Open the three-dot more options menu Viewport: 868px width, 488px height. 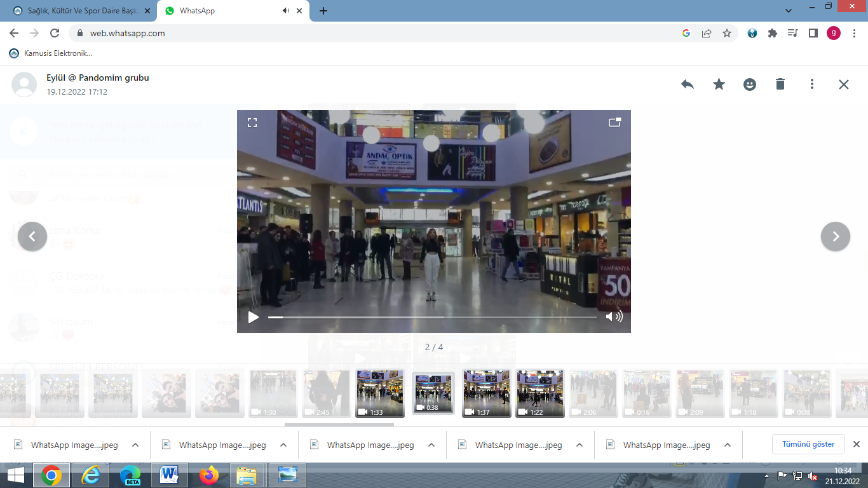(811, 85)
